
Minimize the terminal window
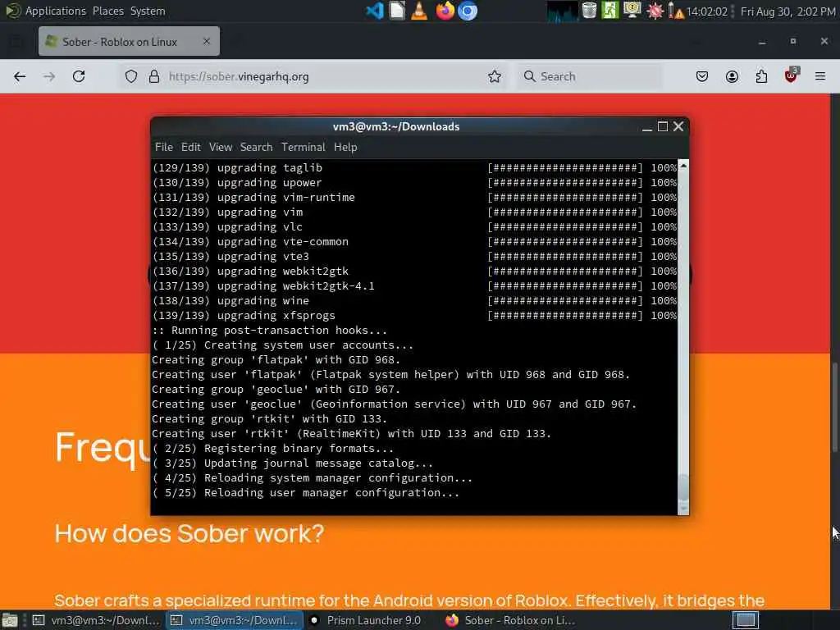pos(647,127)
